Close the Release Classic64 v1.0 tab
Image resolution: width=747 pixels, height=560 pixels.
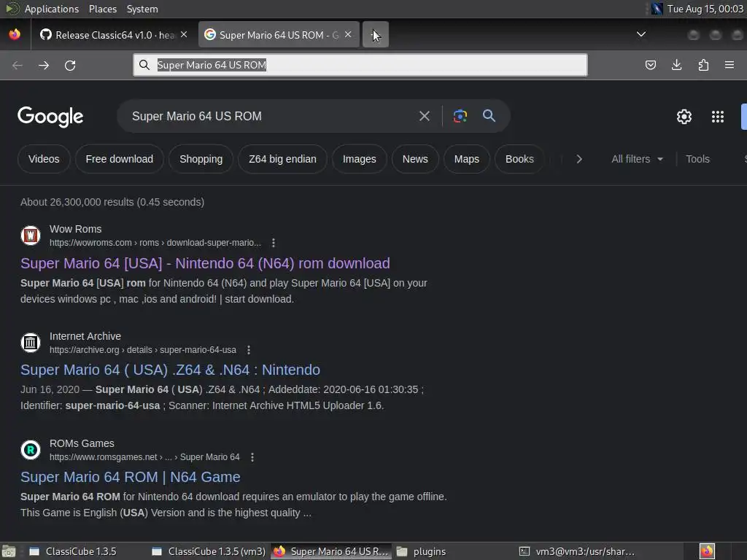click(x=184, y=34)
